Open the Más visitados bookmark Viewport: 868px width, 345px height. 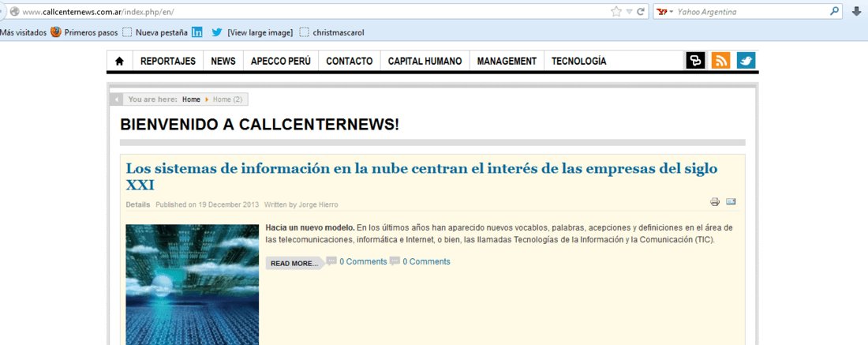[23, 32]
